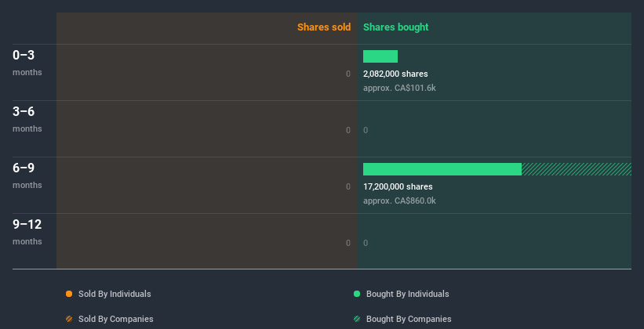The image size is (644, 329).
Task: Click the orange Sold By Individuals legend dot
Action: coord(69,294)
